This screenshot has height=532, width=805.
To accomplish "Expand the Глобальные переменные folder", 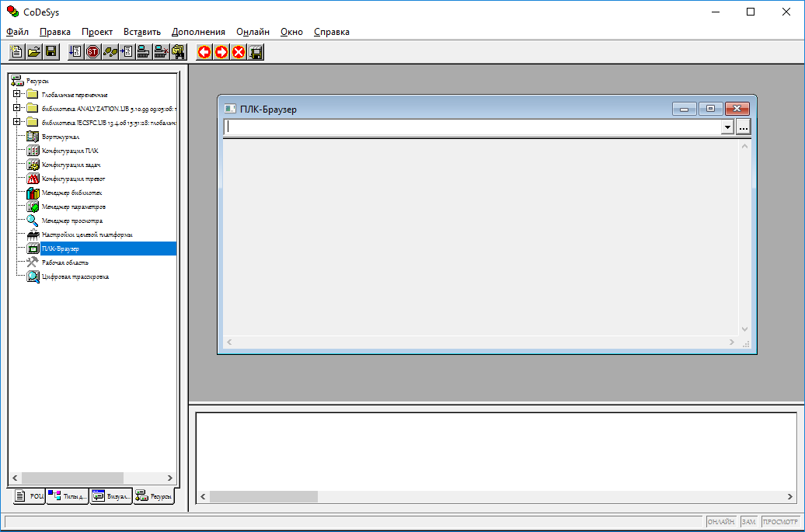I will 16,95.
